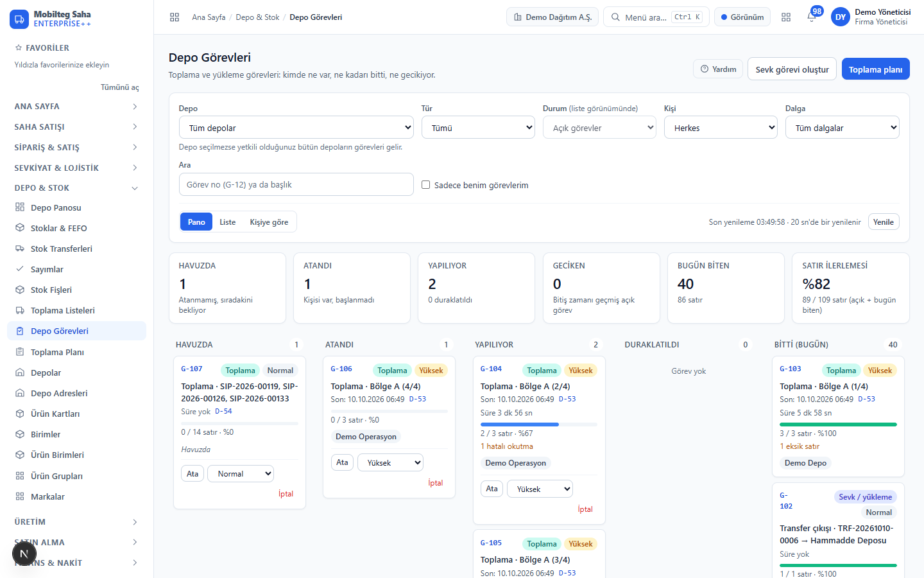924x578 pixels.
Task: Click the Stok Transferleri truck icon
Action: pos(20,249)
